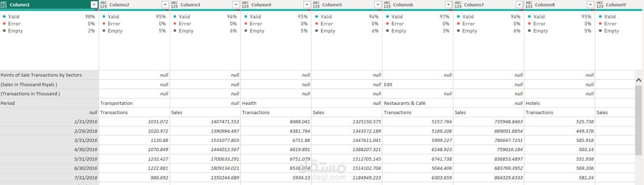The width and height of the screenshot is (644, 185).
Task: Expand the Column2 filter dropdown
Action: [x=165, y=4]
